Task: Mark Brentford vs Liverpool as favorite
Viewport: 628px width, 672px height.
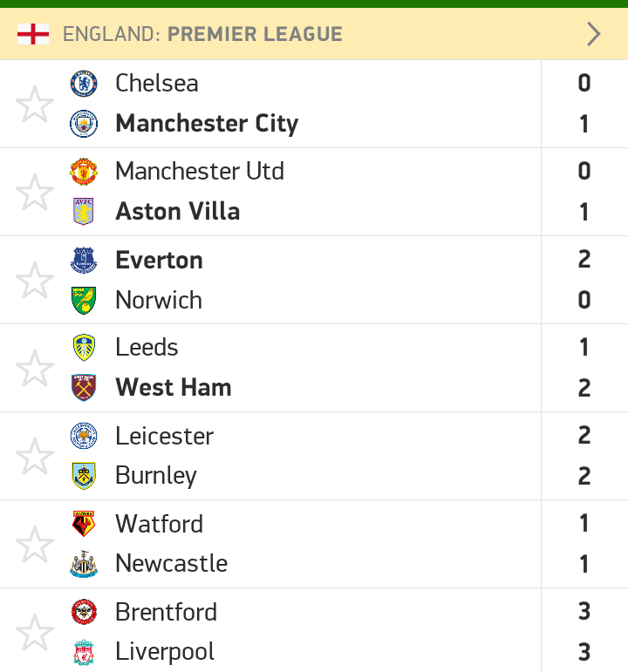Action: click(x=35, y=632)
